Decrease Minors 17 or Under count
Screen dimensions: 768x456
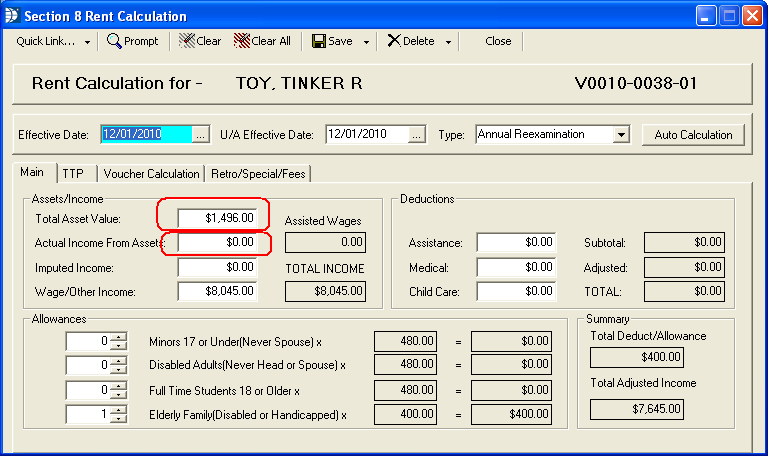point(119,345)
